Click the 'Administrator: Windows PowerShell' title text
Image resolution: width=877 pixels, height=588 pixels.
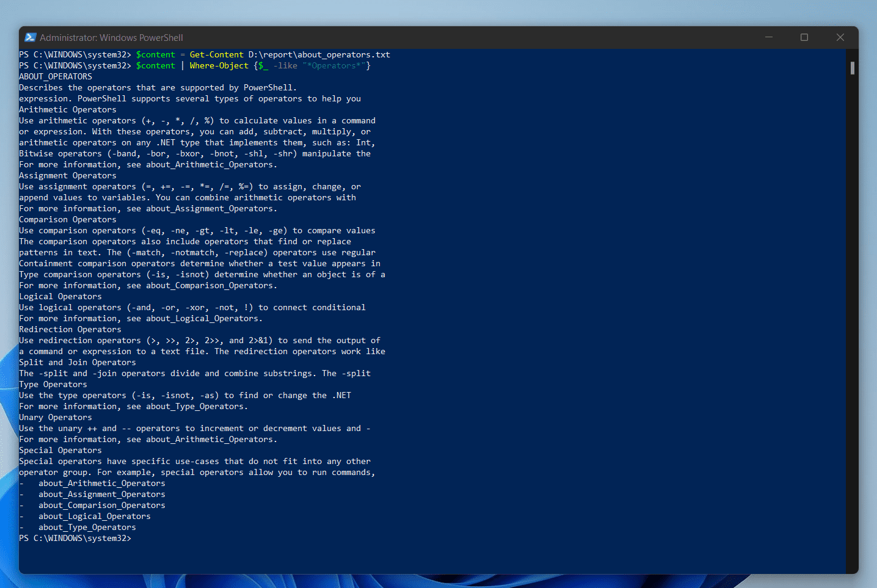coord(111,38)
